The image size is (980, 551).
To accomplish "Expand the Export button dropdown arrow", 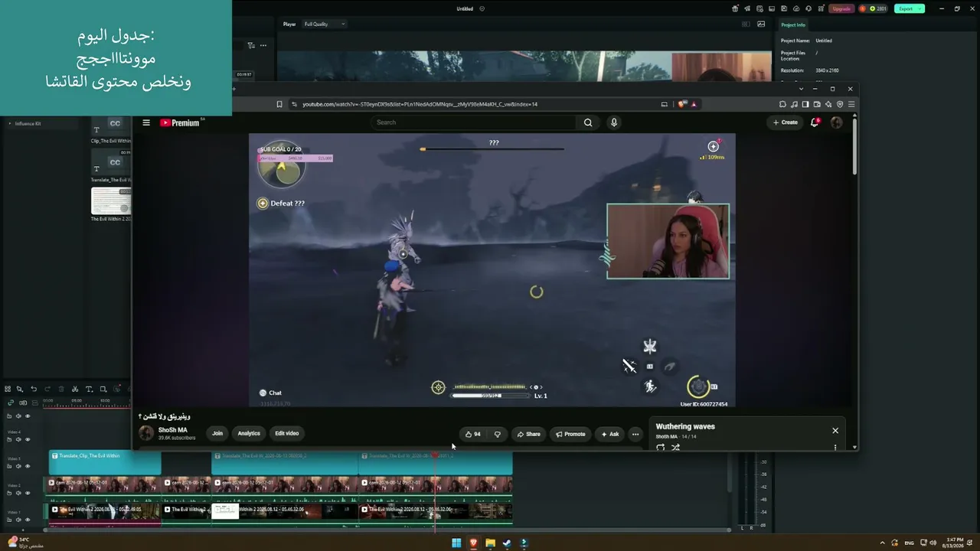I will click(920, 8).
